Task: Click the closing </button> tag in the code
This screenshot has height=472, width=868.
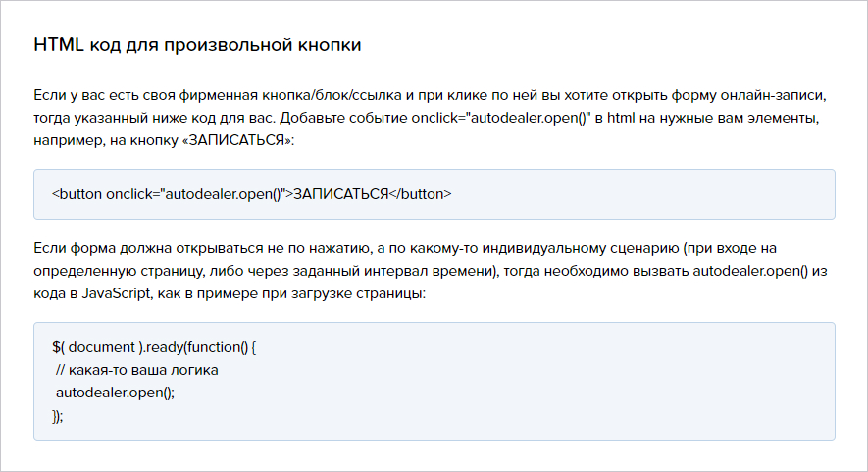Action: pos(420,194)
